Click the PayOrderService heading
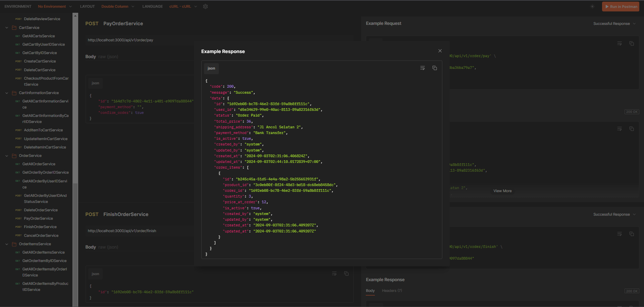Image resolution: width=644 pixels, height=307 pixels. (x=123, y=24)
